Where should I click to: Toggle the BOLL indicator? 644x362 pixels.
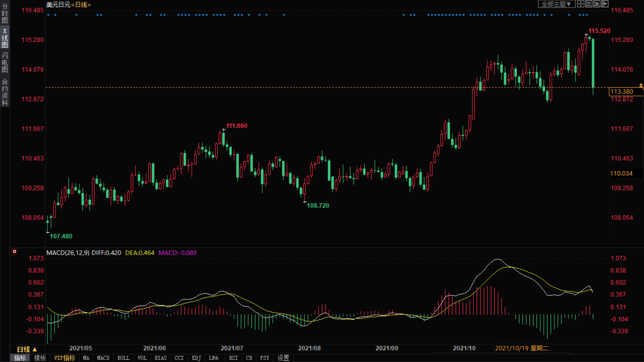coord(123,358)
